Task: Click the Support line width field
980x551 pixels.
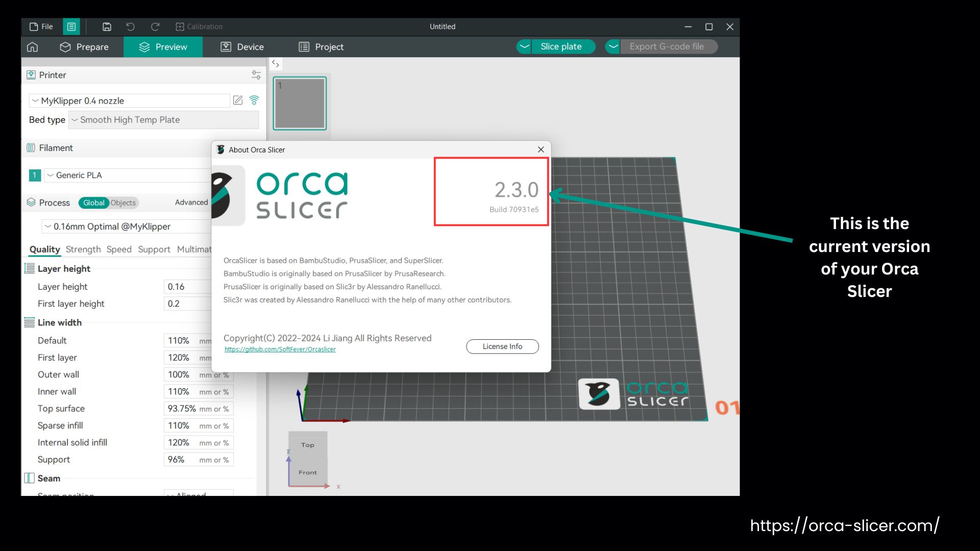Action: coord(199,460)
